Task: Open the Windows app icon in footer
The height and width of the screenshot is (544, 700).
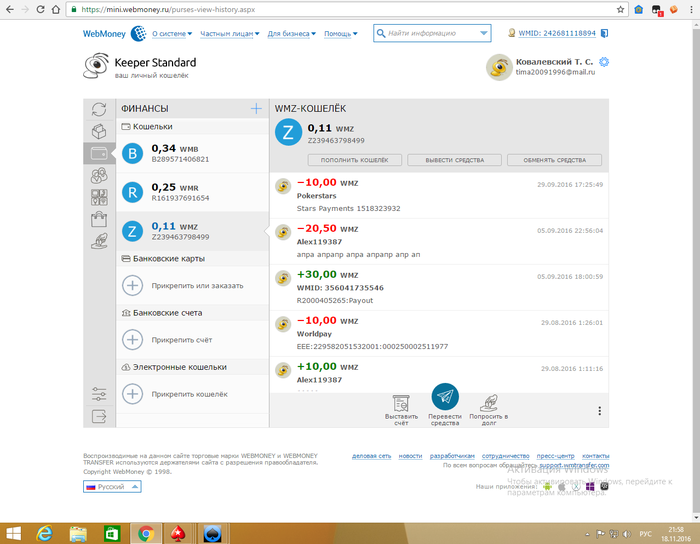Action: coord(590,486)
